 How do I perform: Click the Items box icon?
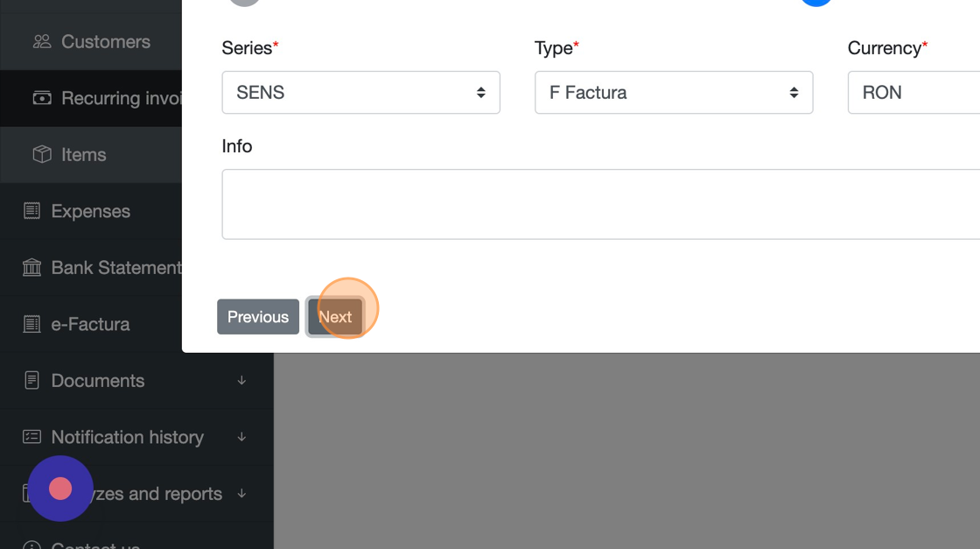tap(41, 155)
